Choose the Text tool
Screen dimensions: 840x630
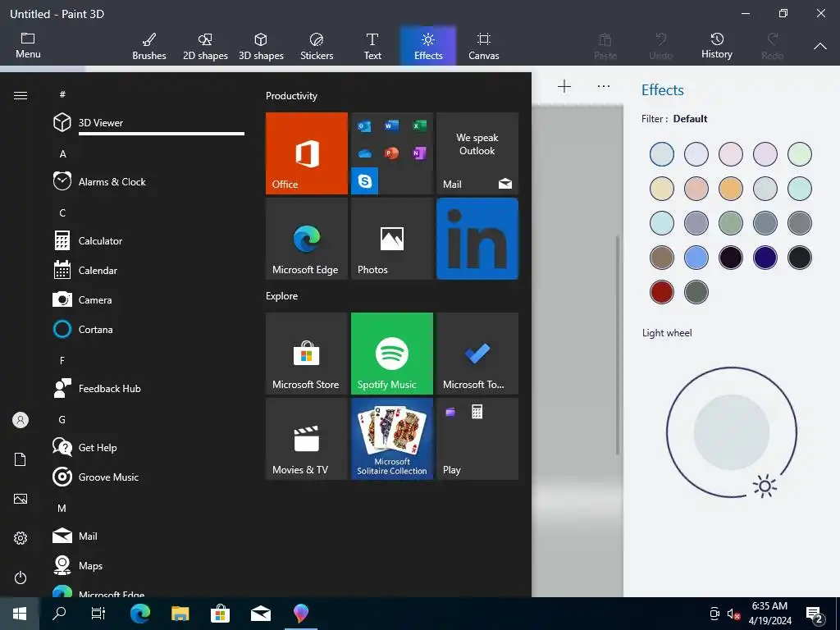pos(372,46)
